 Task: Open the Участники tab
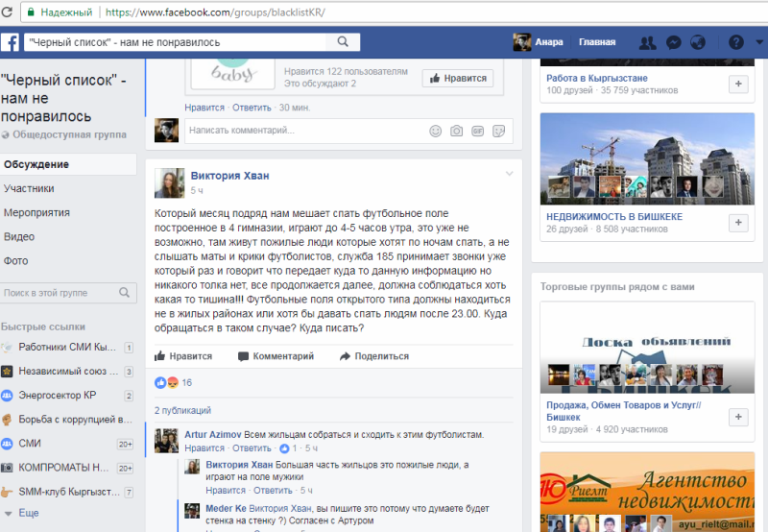click(29, 188)
